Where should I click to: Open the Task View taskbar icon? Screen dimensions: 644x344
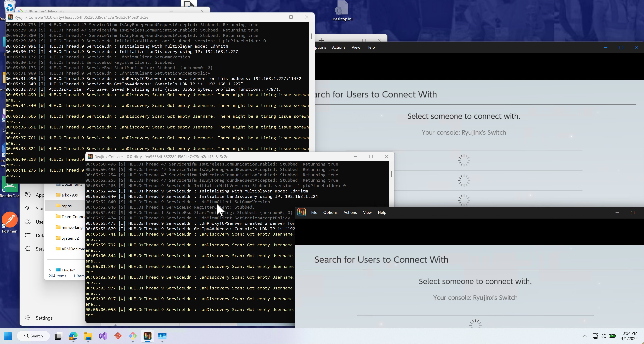click(58, 336)
